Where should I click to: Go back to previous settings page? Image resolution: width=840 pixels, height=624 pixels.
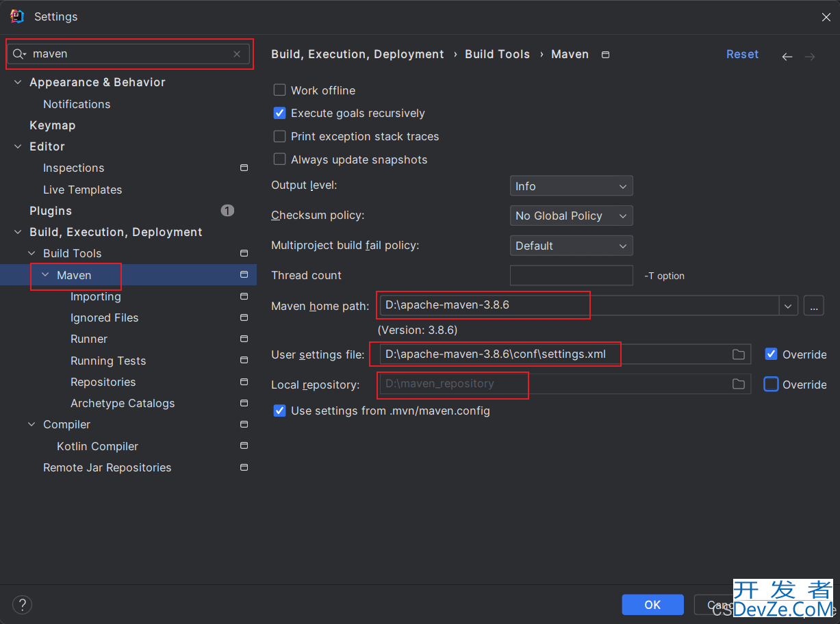(787, 57)
